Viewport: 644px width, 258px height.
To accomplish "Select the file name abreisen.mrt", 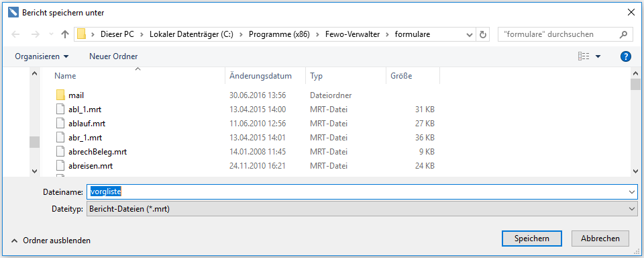I will pyautogui.click(x=91, y=166).
